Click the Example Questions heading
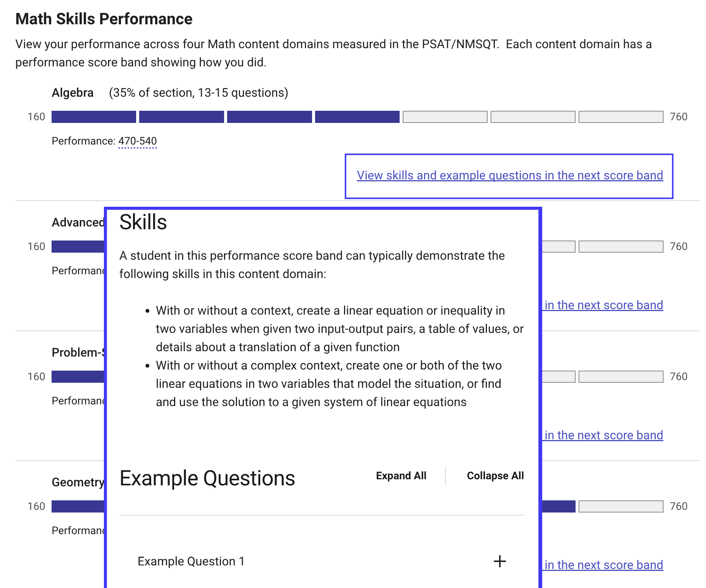 pos(207,478)
